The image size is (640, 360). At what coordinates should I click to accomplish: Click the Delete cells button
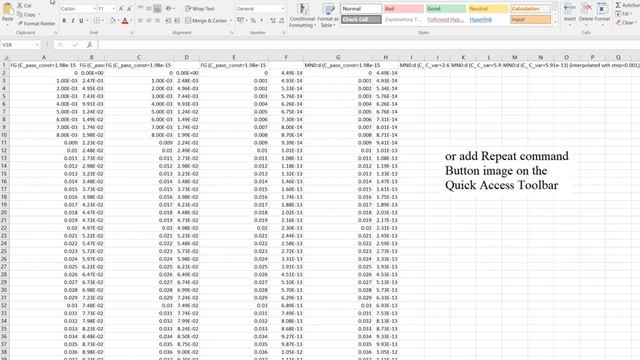[586, 13]
